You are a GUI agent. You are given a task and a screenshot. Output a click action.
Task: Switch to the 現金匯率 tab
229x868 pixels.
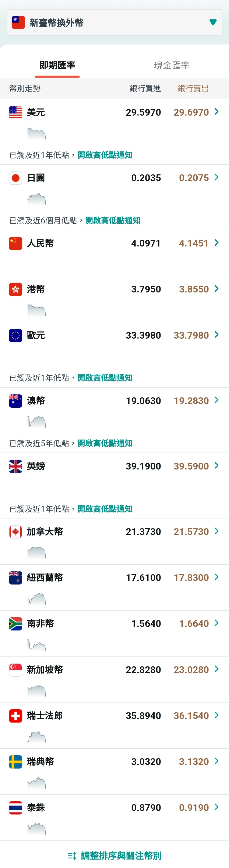pyautogui.click(x=172, y=65)
